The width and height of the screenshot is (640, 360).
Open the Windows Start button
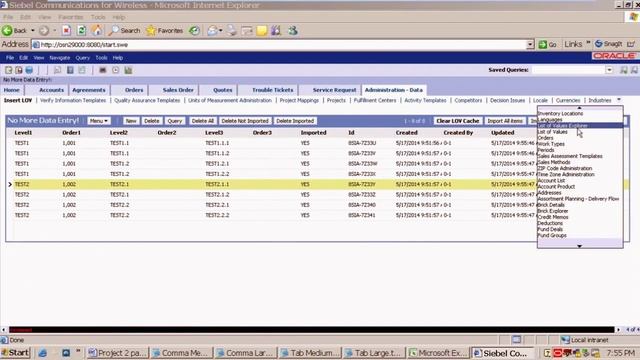15,353
